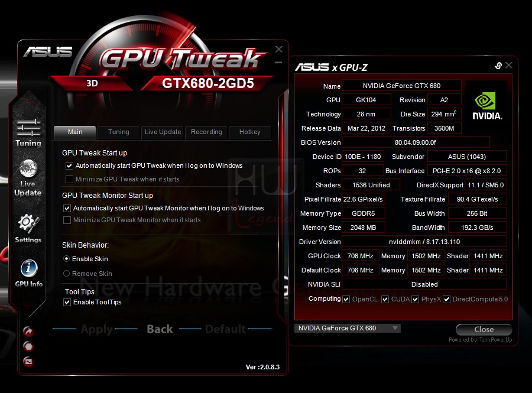Open the NVIDIA GeForce GTX 680 dropdown
This screenshot has width=532, height=393.
click(348, 328)
